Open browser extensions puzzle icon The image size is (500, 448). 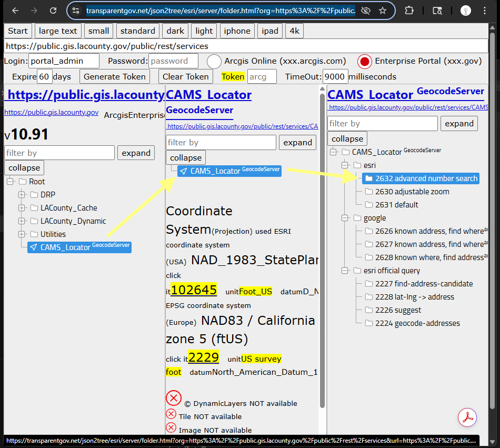pos(409,11)
